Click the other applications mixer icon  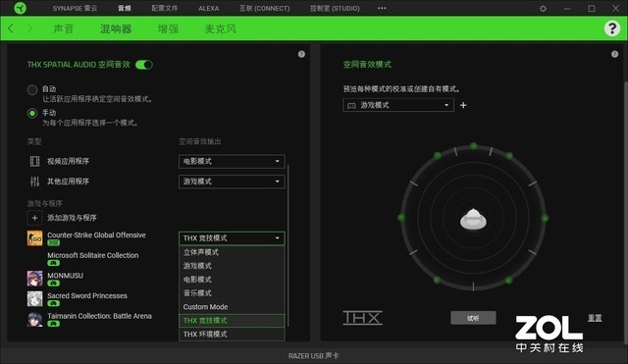point(35,182)
